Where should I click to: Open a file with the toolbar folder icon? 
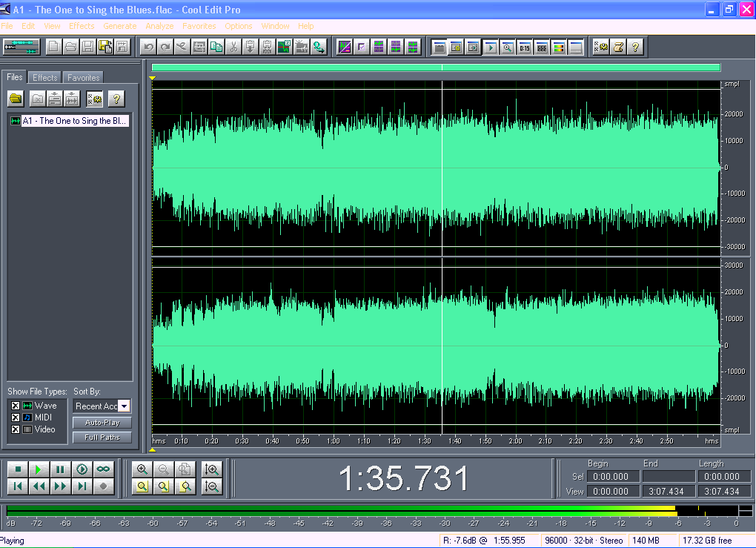(71, 47)
